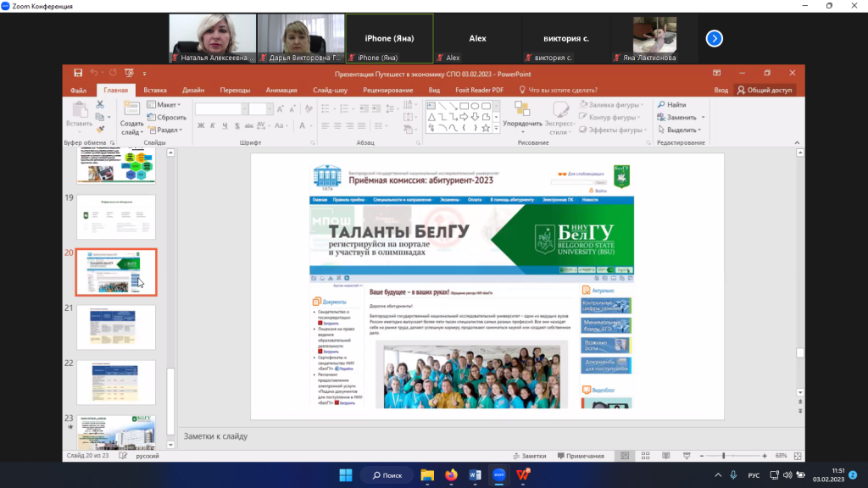Toggle text shadow S formatting
868x488 pixels.
237,126
